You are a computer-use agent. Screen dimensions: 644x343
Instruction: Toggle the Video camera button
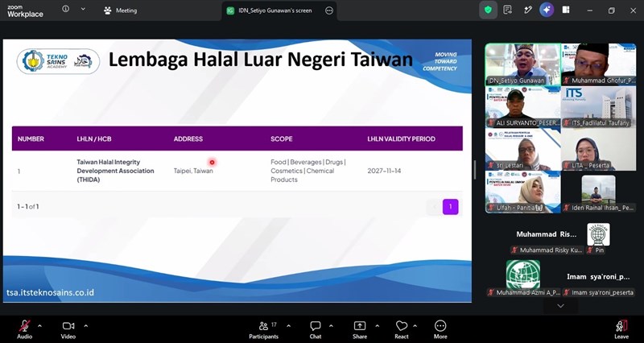(x=68, y=330)
